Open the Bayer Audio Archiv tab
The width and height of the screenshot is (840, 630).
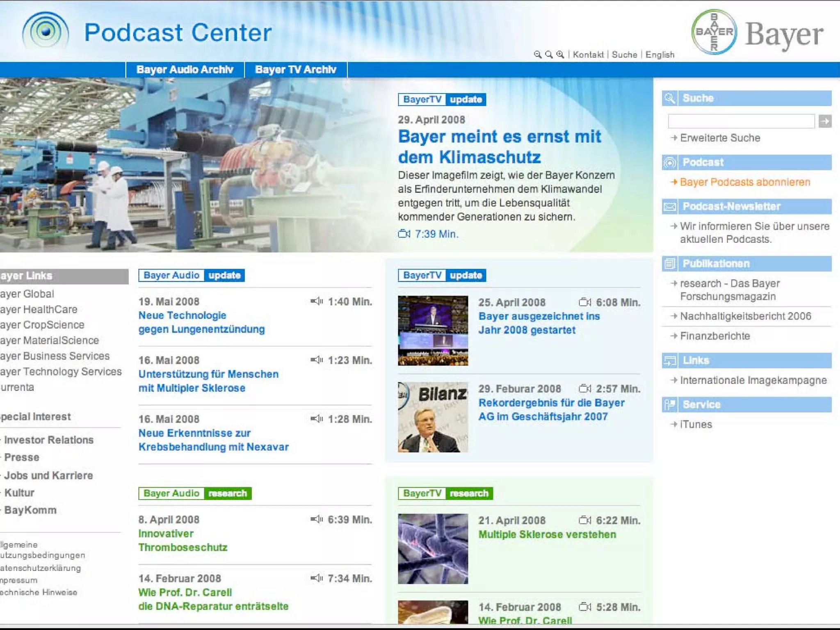click(x=185, y=70)
